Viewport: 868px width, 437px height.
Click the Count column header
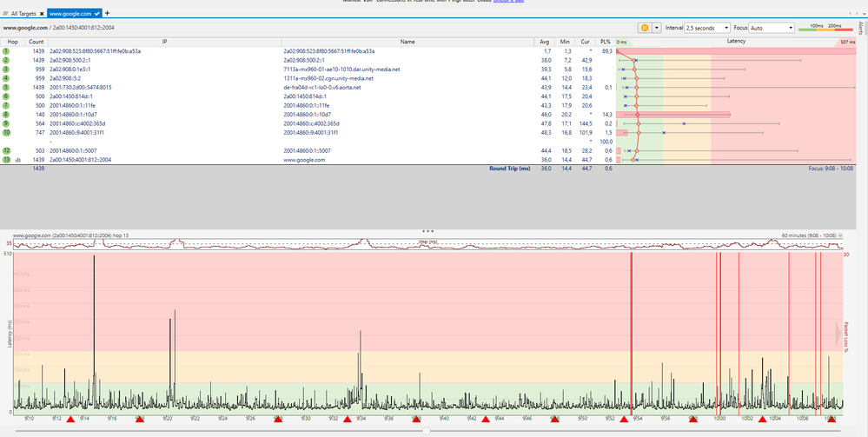[36, 42]
